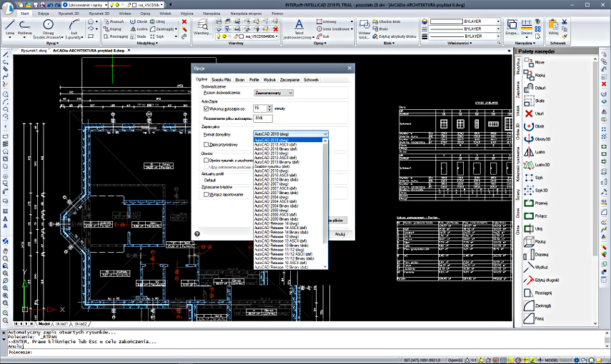Click Utwórz blok create block
This screenshot has height=364, width=611.
pyautogui.click(x=386, y=21)
